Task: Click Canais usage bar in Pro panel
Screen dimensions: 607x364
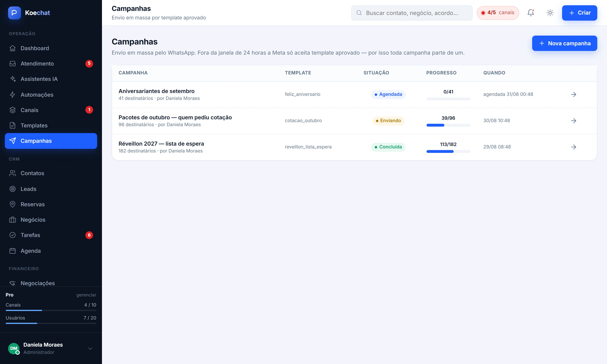Action: pos(51,310)
